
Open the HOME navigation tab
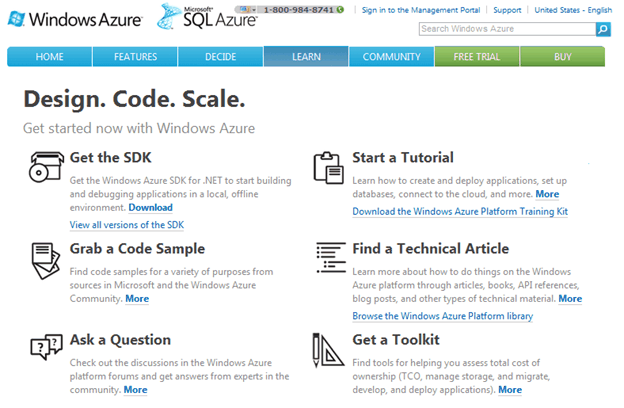49,57
